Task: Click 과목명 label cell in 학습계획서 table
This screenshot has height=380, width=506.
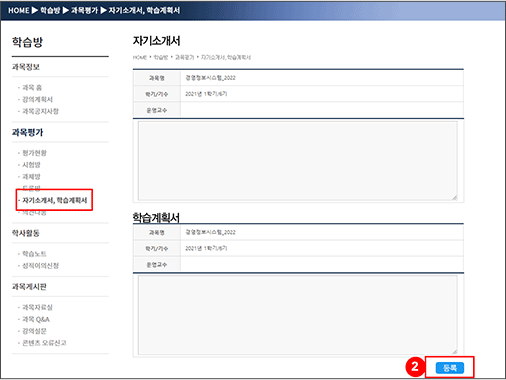Action: (157, 232)
